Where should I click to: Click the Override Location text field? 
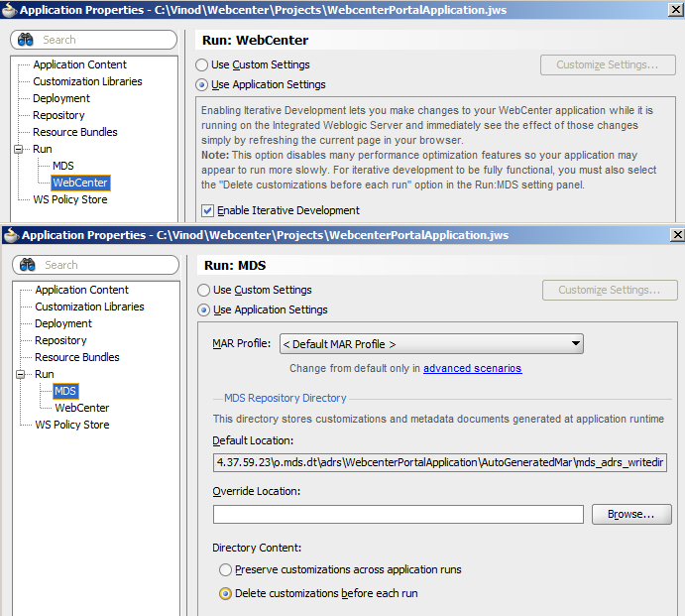[398, 514]
